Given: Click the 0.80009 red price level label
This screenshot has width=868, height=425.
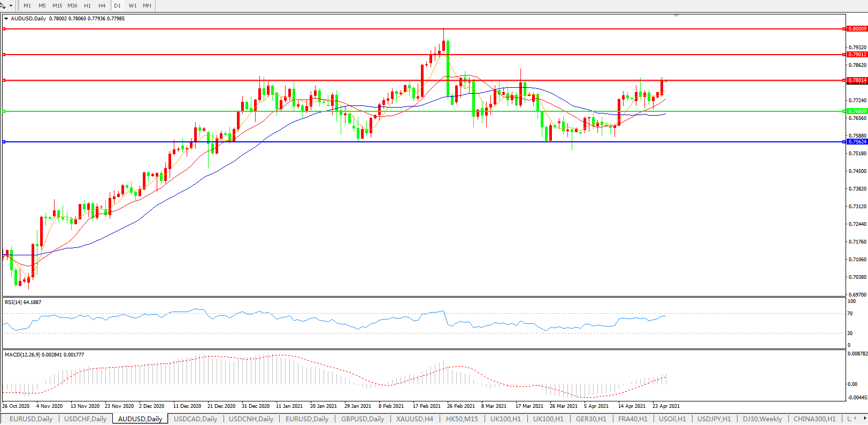Looking at the screenshot, I should coord(857,29).
